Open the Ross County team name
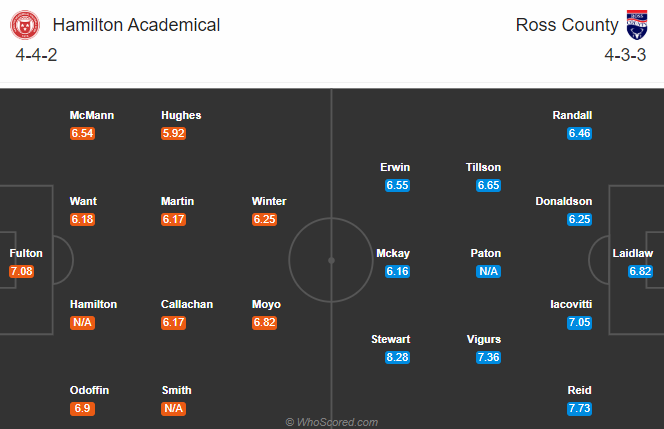The width and height of the screenshot is (664, 429). (x=567, y=25)
